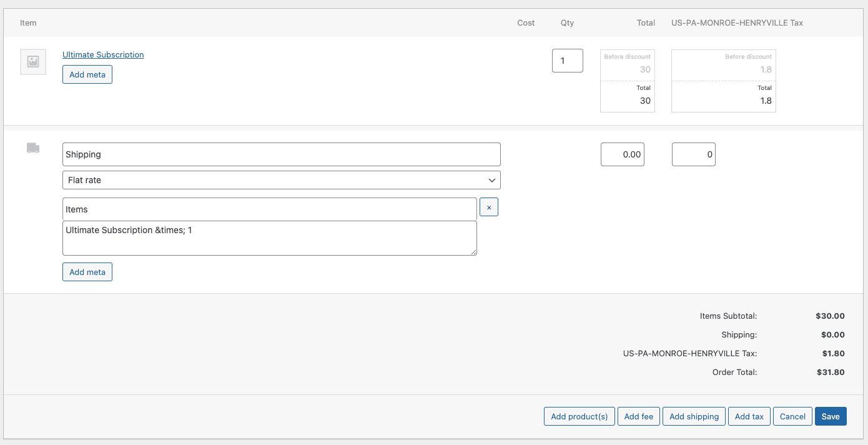Click the shipping cost field showing 0.00
This screenshot has height=445, width=868.
[622, 154]
